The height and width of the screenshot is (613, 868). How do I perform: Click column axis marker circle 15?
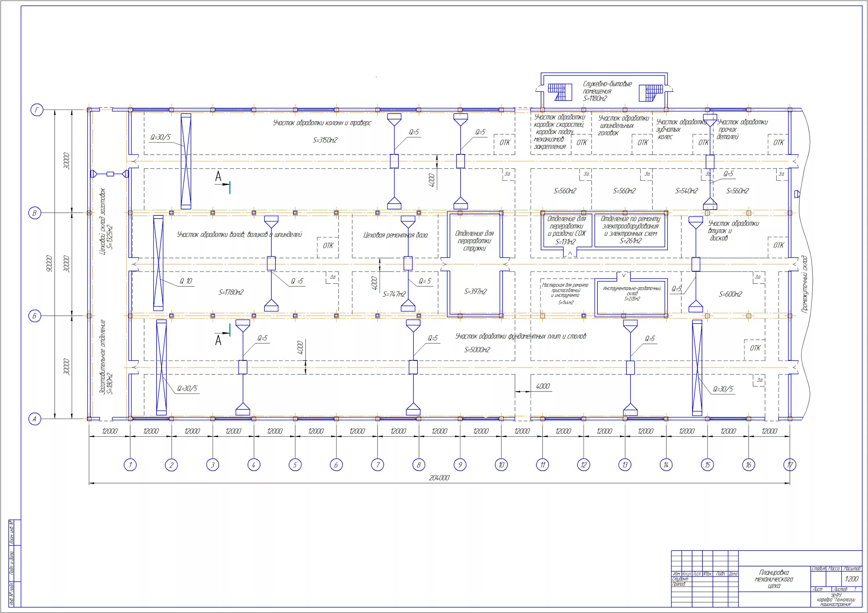click(x=707, y=465)
